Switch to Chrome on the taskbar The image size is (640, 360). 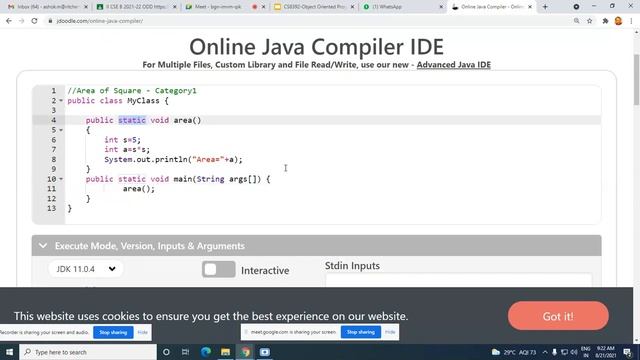(245, 352)
